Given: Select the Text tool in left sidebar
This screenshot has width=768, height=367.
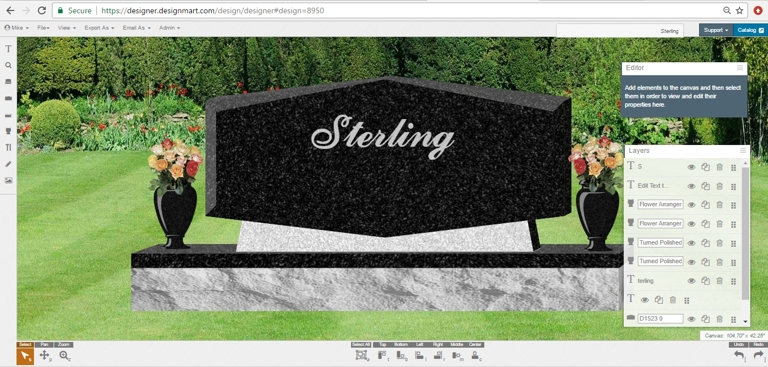Looking at the screenshot, I should coord(8,49).
